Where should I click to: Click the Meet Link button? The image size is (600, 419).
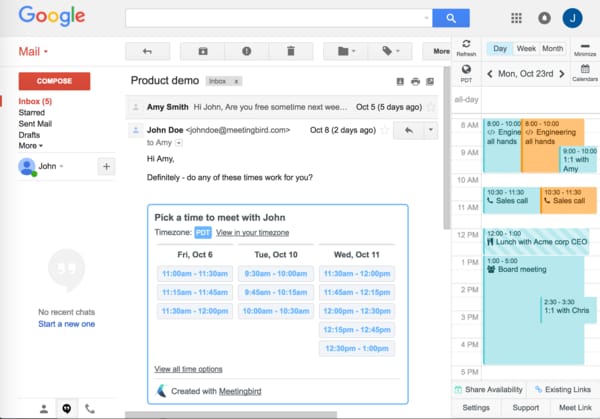[575, 408]
